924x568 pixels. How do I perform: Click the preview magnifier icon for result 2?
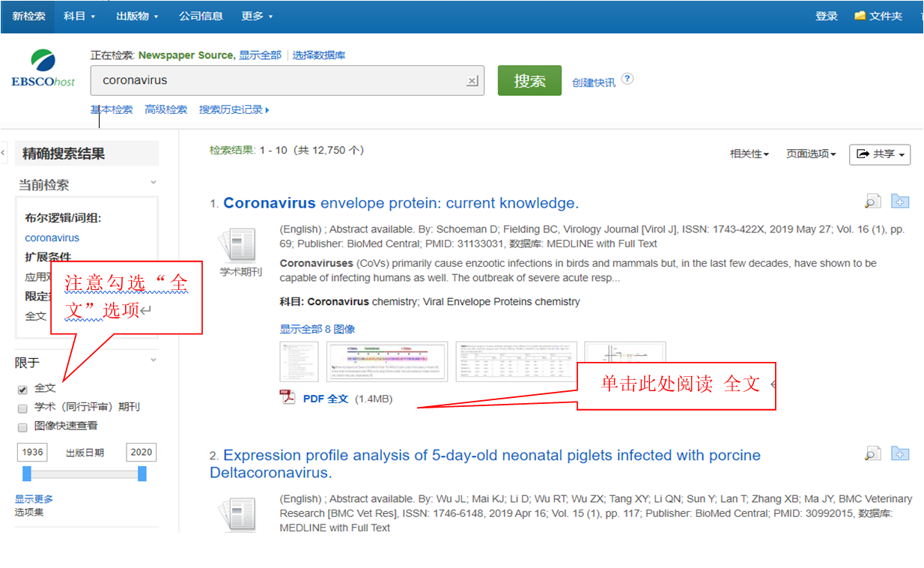pos(872,453)
